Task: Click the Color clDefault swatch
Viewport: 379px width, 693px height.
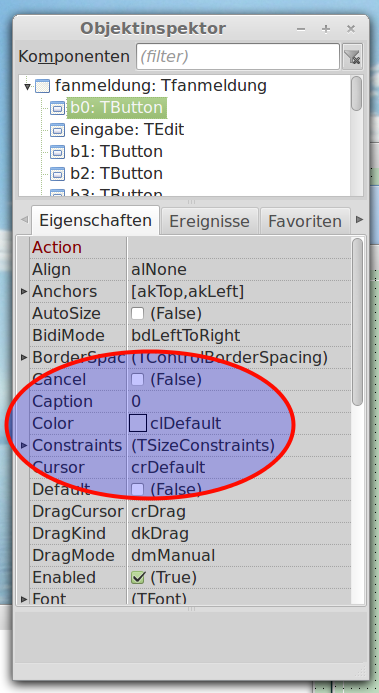Action: pos(138,423)
